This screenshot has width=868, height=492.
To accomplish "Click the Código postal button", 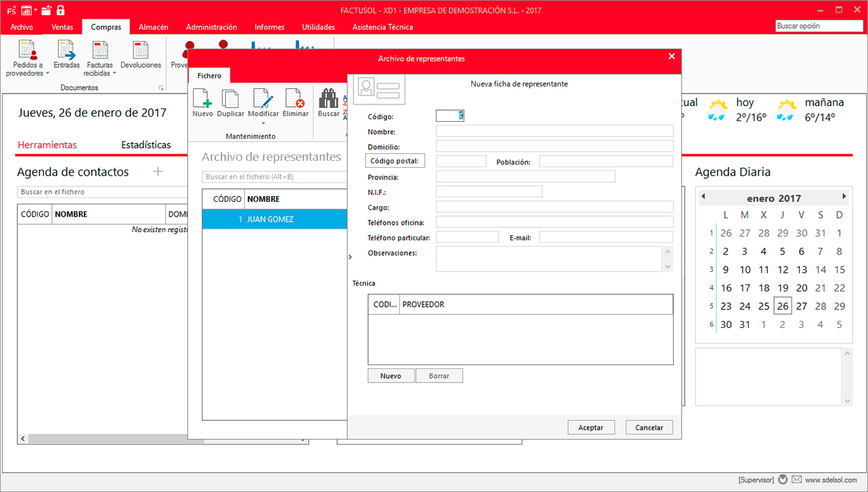I will [x=394, y=161].
